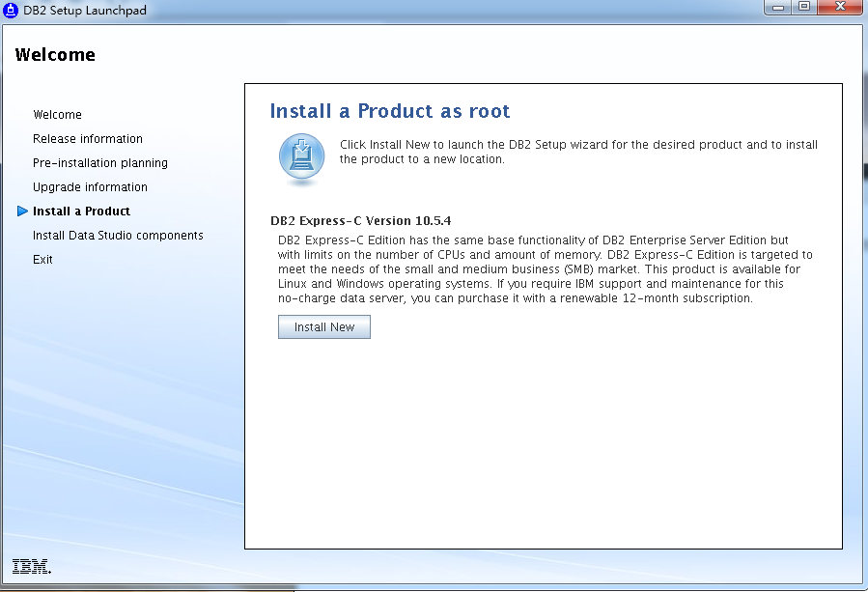This screenshot has width=868, height=592.
Task: Open Release information section
Action: [x=88, y=139]
